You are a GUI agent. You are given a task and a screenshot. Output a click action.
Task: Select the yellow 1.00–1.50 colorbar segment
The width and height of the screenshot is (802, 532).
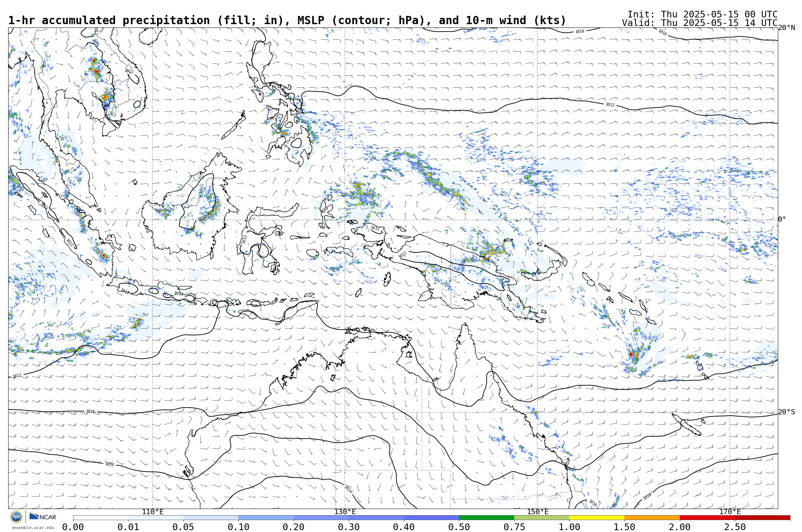[597, 518]
